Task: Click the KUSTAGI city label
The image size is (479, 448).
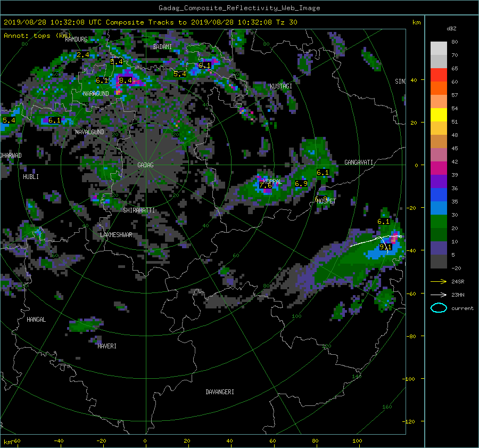Action: click(x=280, y=86)
